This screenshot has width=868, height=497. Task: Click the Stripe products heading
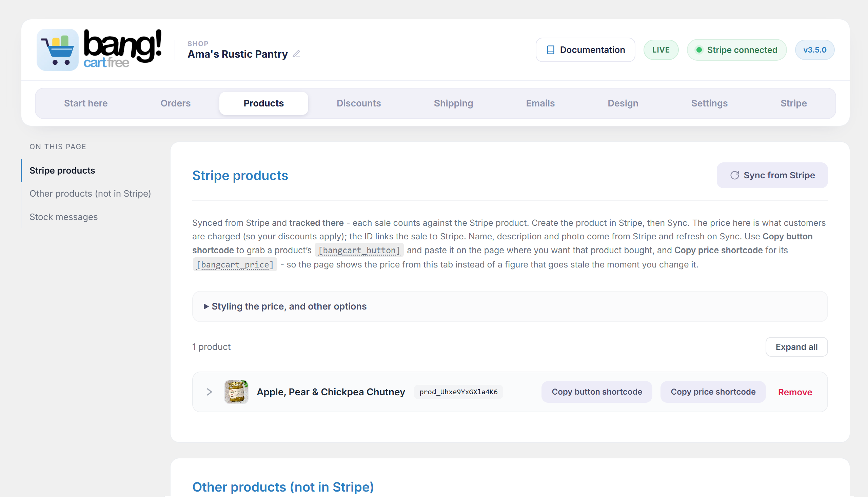[x=240, y=175]
